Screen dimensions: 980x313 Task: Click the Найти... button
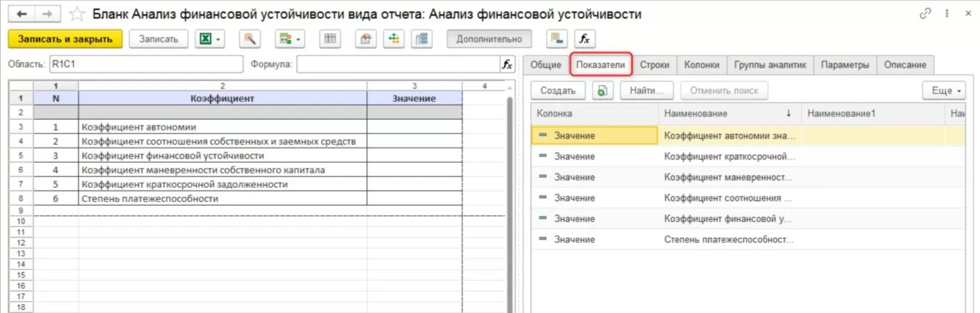646,91
